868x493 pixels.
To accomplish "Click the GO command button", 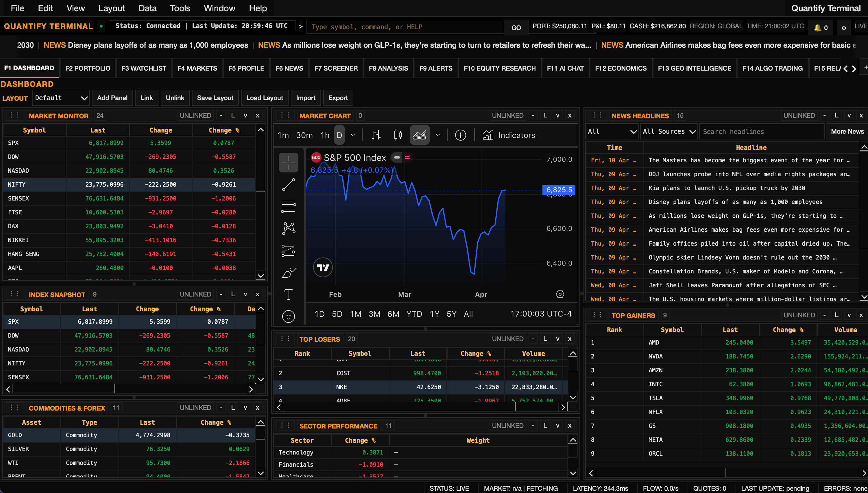I will point(516,27).
